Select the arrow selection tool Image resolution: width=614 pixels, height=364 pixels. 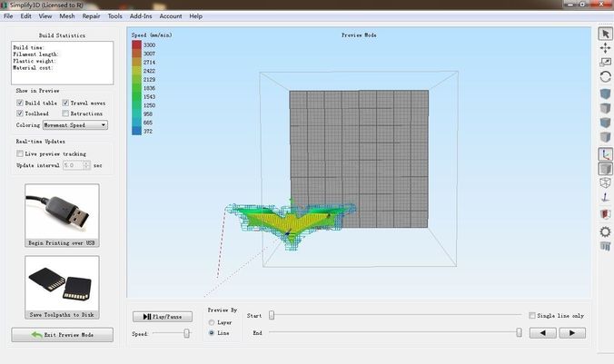coord(606,34)
